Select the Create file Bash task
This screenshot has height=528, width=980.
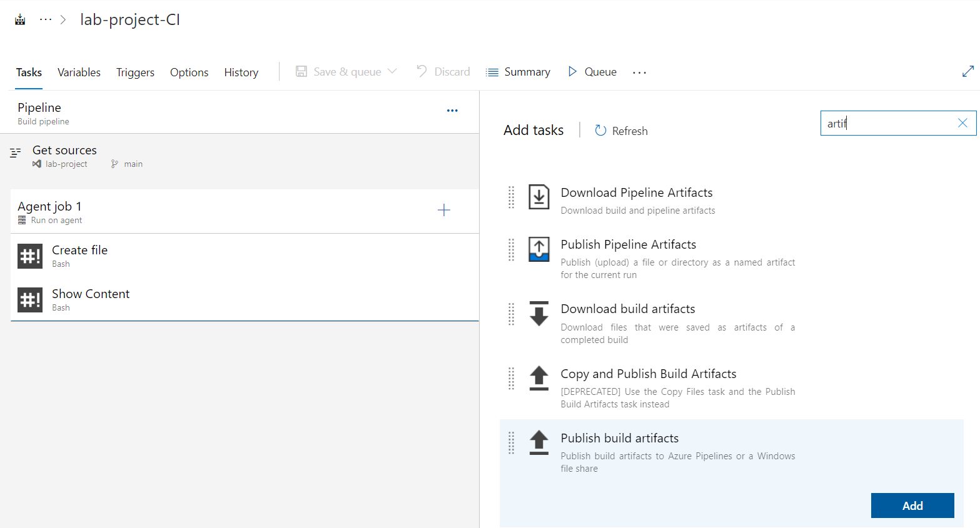(245, 256)
